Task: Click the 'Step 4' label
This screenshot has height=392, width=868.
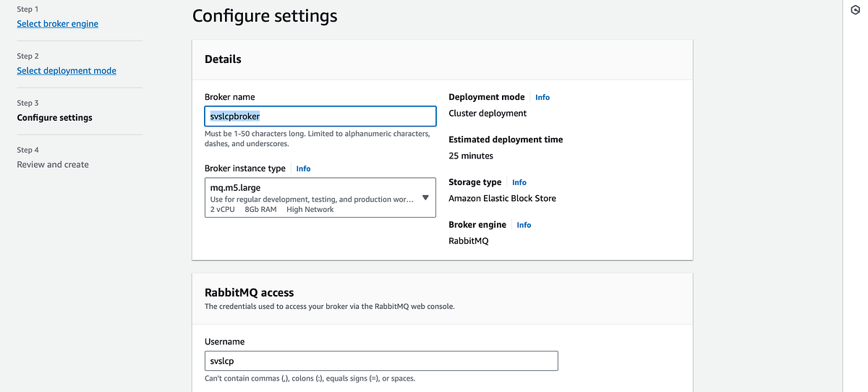Action: pos(28,150)
